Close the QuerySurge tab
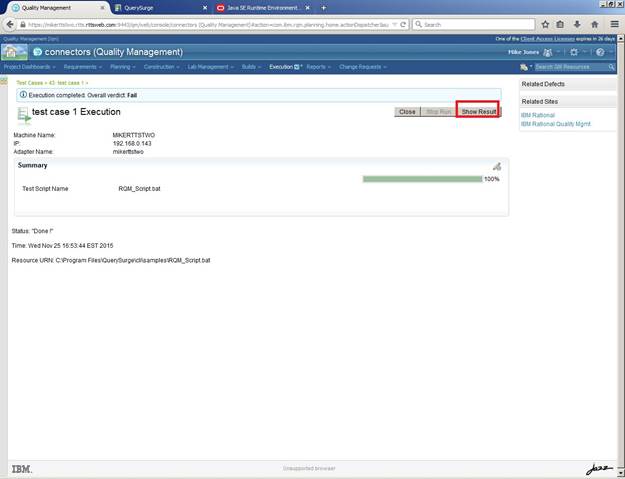Screen dimensions: 625x479 [x=205, y=8]
